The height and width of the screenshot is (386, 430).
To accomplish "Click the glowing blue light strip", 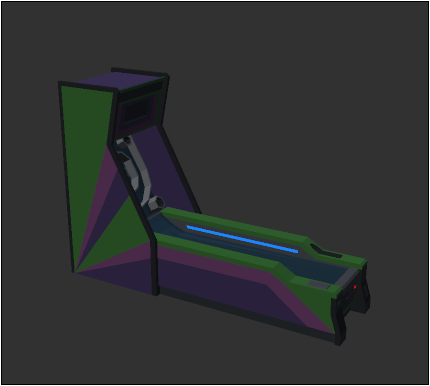I will click(x=242, y=239).
